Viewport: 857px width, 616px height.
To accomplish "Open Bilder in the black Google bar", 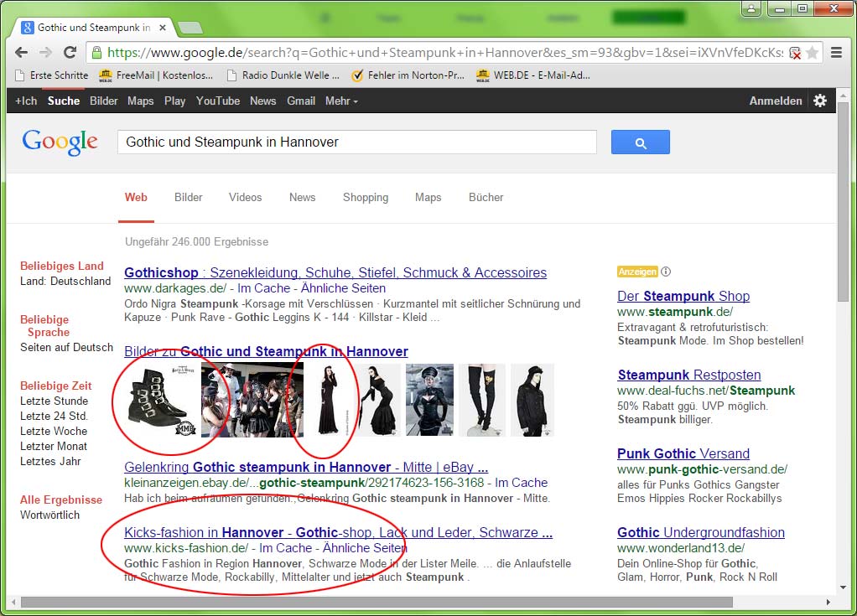I will pyautogui.click(x=104, y=101).
